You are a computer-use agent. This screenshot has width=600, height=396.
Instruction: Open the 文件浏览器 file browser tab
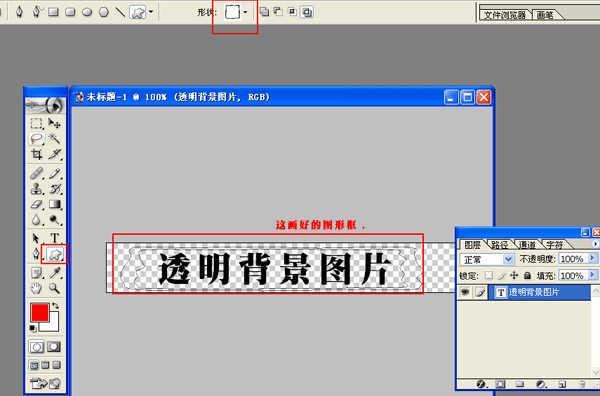click(504, 15)
